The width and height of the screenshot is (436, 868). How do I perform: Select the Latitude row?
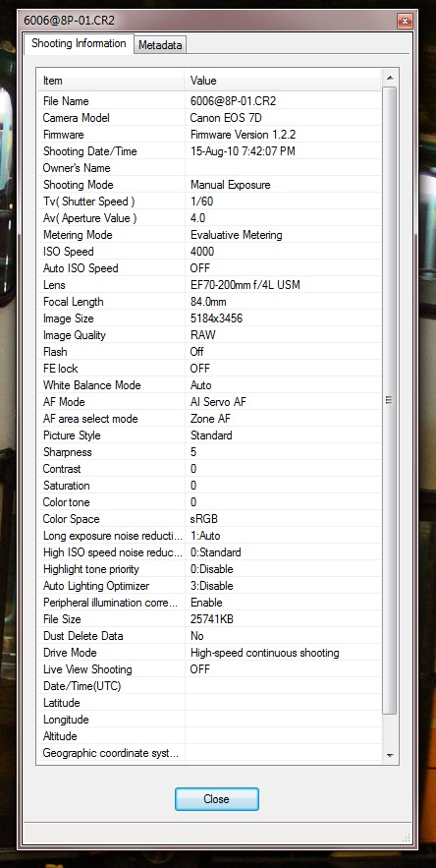pyautogui.click(x=209, y=703)
